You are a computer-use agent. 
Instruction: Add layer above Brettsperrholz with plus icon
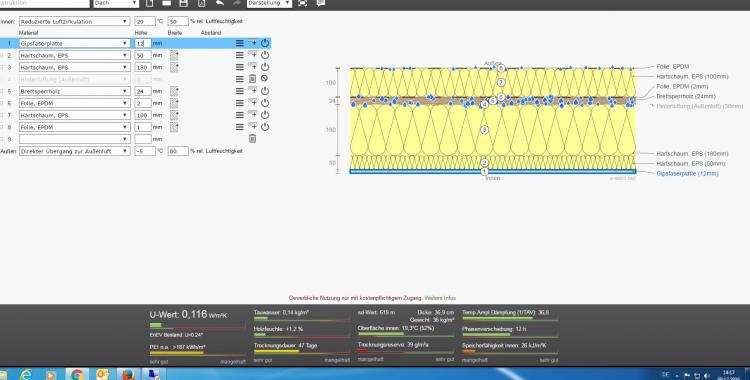point(253,90)
